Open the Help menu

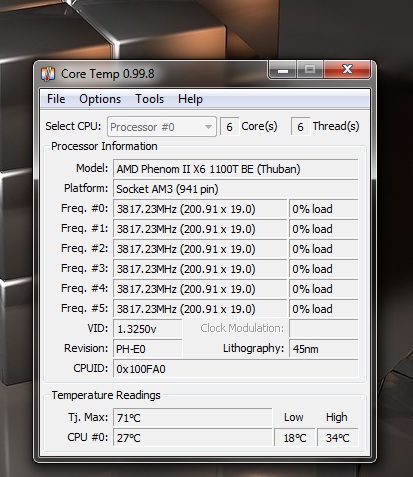click(190, 99)
